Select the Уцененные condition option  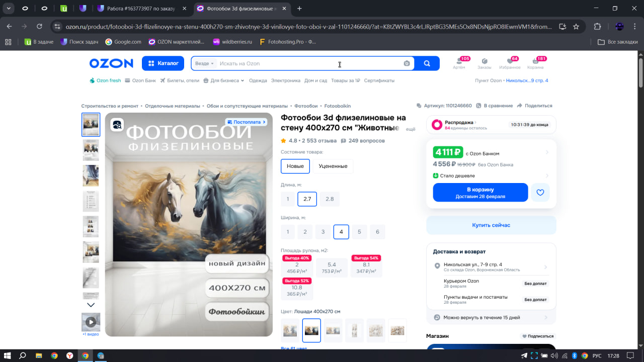pyautogui.click(x=333, y=166)
